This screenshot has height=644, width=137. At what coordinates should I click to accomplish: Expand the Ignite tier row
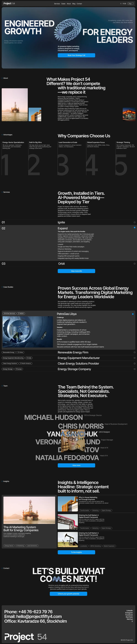68,222
